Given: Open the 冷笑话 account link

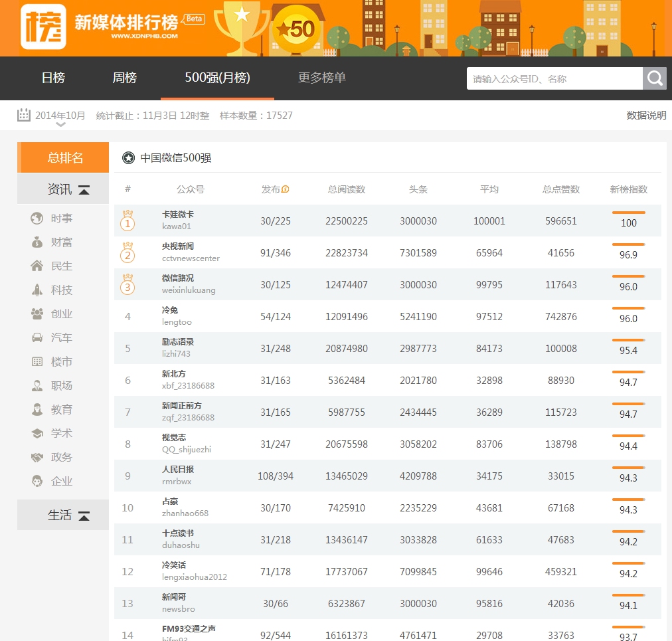Looking at the screenshot, I should pos(173,565).
